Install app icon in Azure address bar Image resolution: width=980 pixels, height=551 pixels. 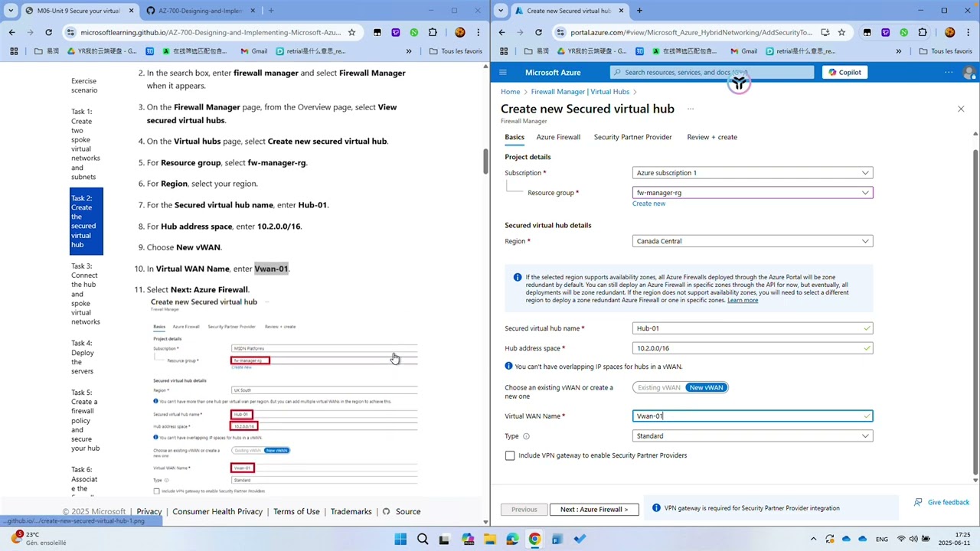pos(825,32)
